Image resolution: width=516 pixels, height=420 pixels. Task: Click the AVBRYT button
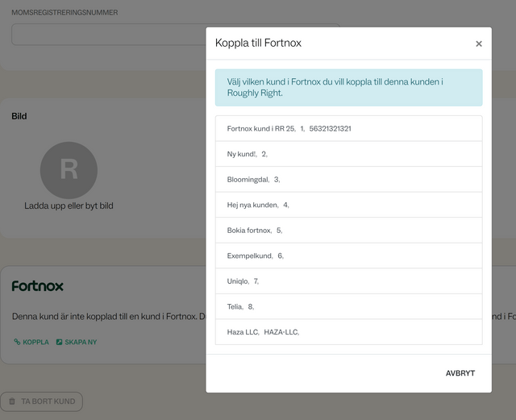(460, 373)
